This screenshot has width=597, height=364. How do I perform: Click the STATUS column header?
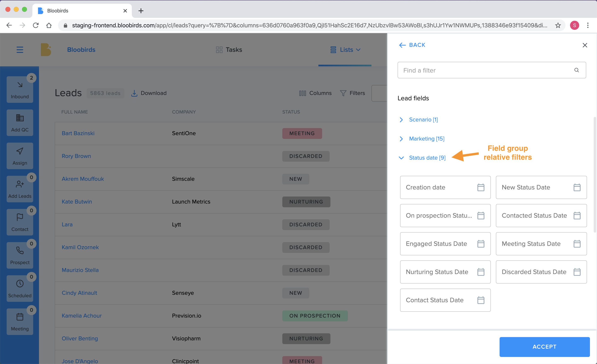click(291, 112)
